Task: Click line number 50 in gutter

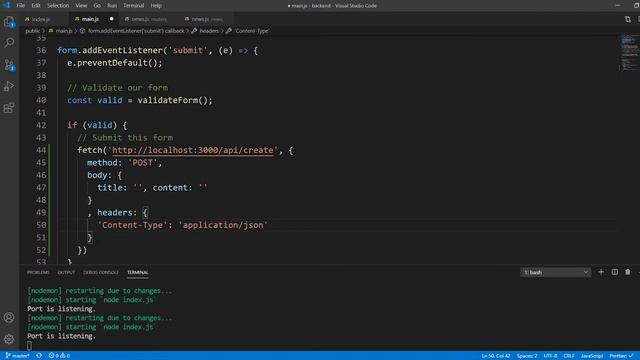Action: click(41, 225)
